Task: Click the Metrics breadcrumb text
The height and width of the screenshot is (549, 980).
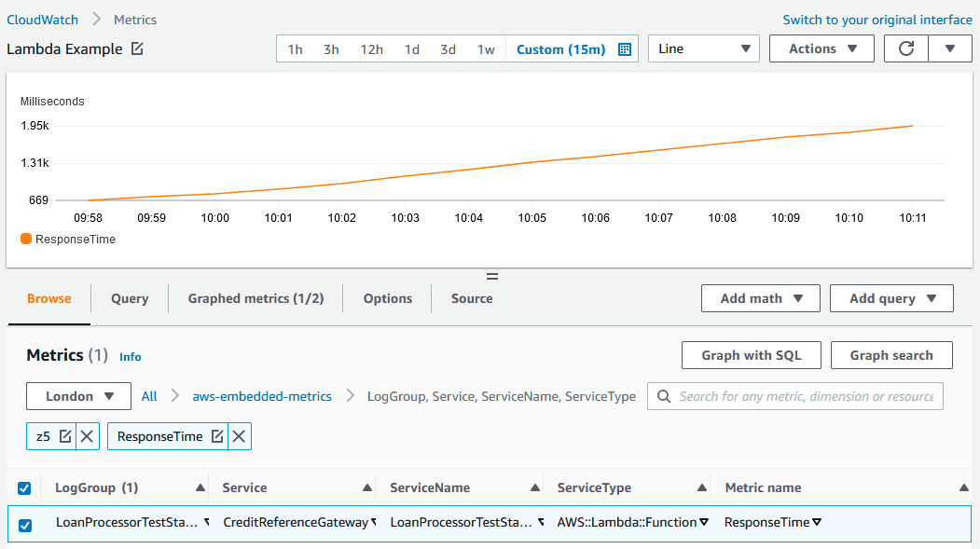Action: [135, 20]
